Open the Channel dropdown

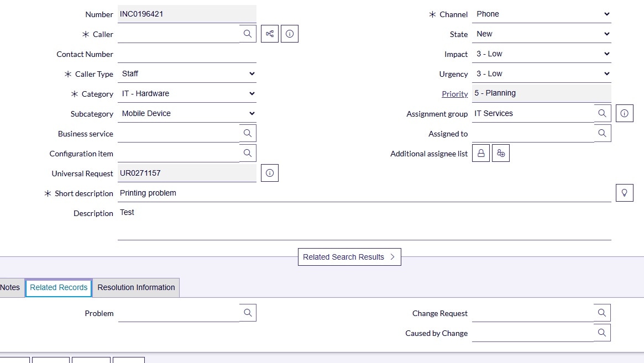click(x=542, y=14)
